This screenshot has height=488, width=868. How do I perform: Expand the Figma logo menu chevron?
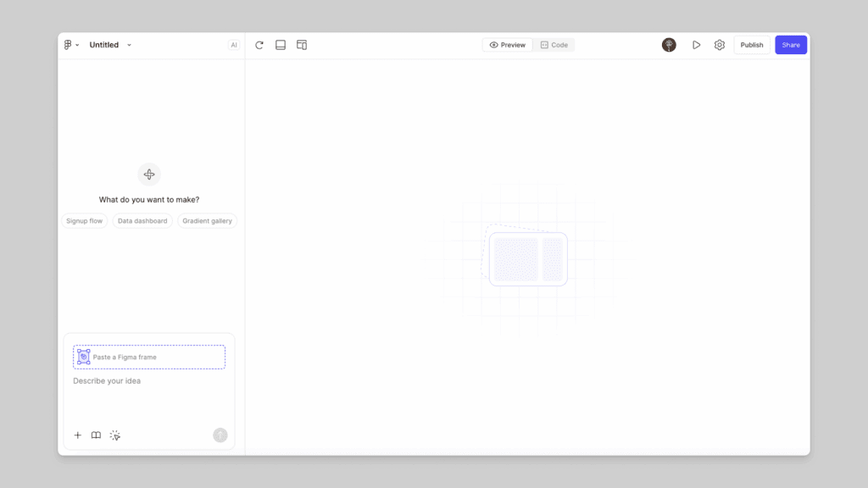(x=78, y=44)
